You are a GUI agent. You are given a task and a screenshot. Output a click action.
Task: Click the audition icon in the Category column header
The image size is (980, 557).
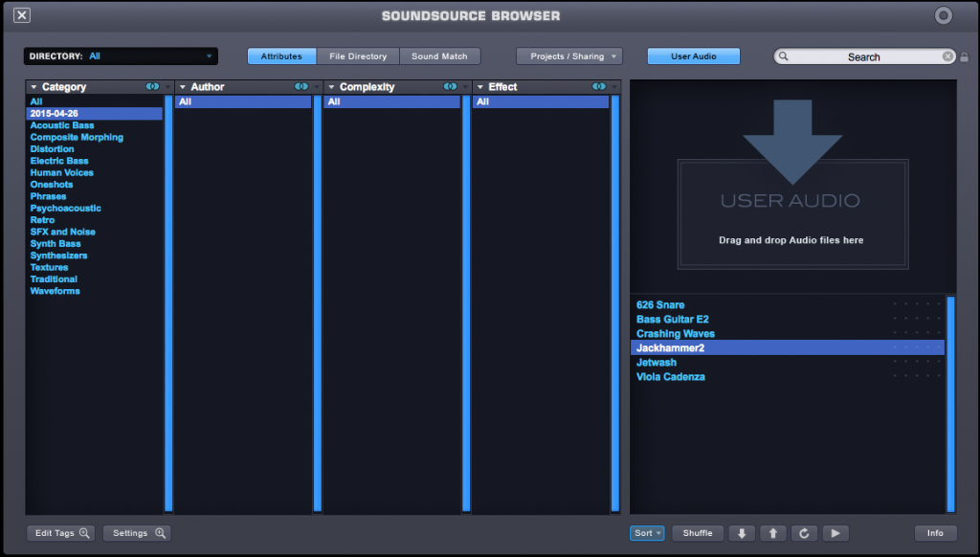pos(152,86)
